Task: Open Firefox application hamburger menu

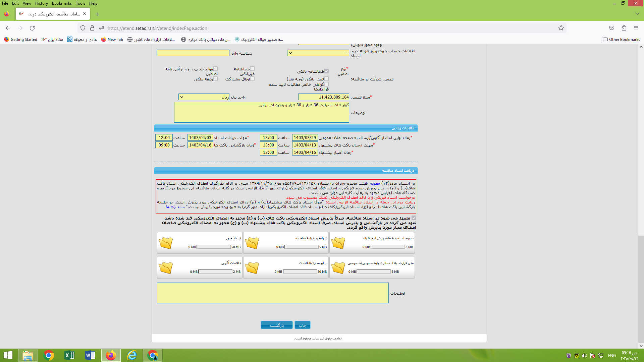Action: point(636,28)
